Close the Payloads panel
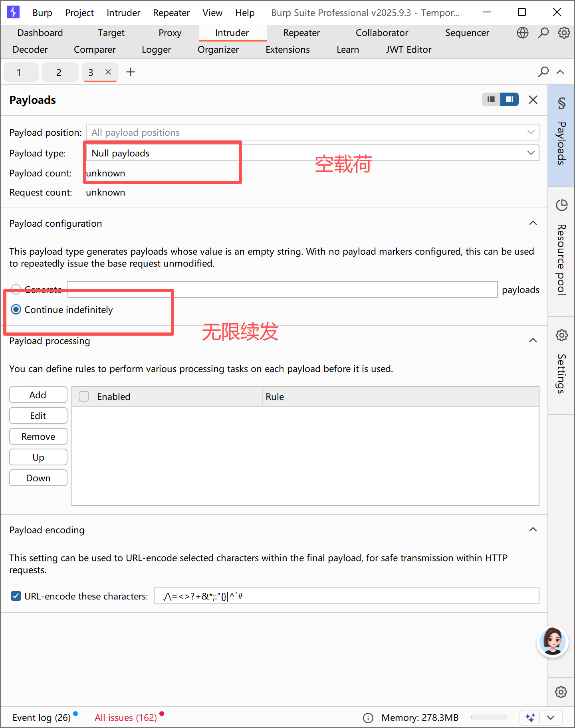Screen dimensions: 575x728 click(x=533, y=100)
